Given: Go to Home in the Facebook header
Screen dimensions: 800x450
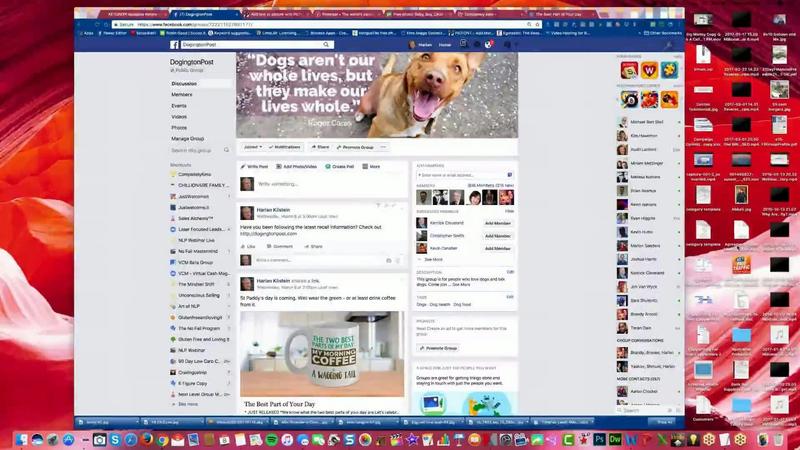Looking at the screenshot, I should (445, 45).
